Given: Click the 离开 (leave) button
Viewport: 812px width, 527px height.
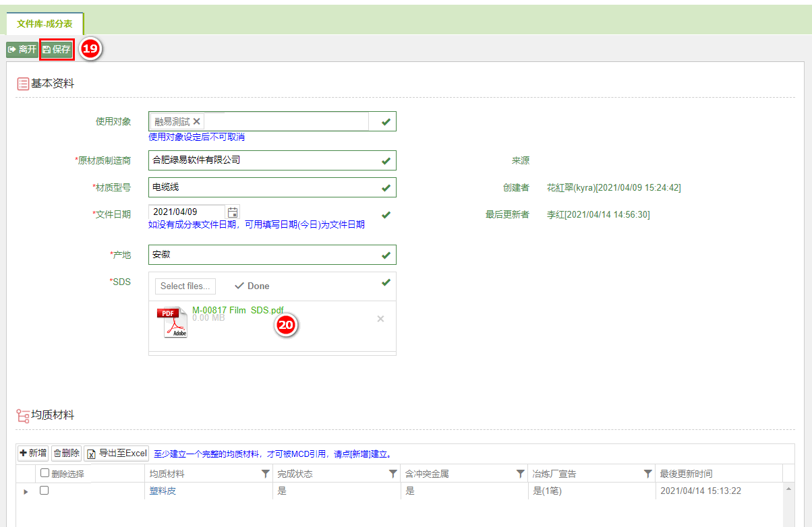Looking at the screenshot, I should [x=22, y=49].
